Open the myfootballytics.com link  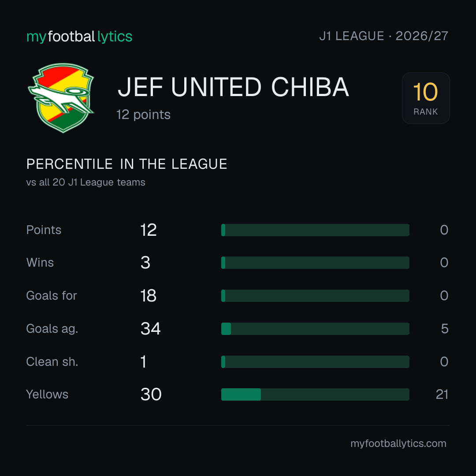(398, 443)
